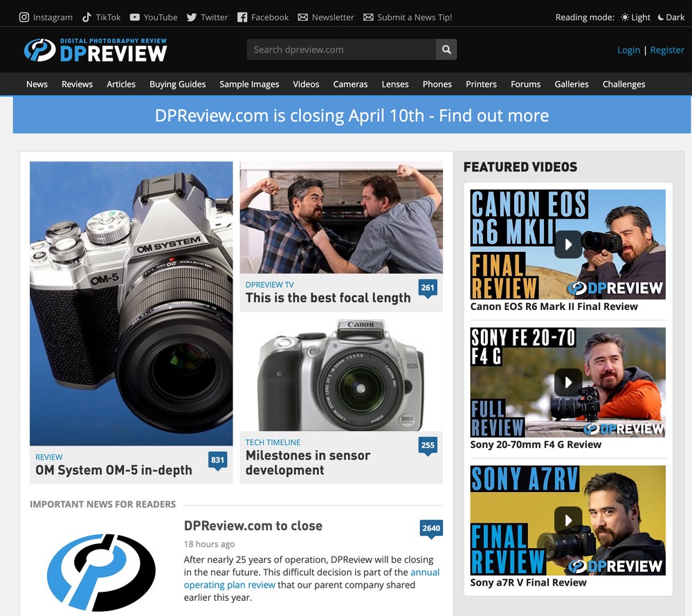Screen dimensions: 692x616
Task: Open the Canon EOS 300D camera image
Action: 341,375
